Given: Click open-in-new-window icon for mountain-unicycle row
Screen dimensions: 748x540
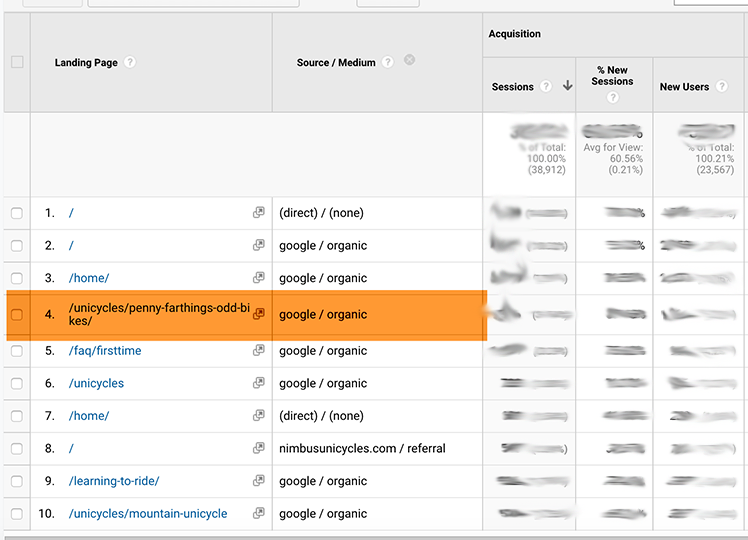Looking at the screenshot, I should [x=259, y=514].
